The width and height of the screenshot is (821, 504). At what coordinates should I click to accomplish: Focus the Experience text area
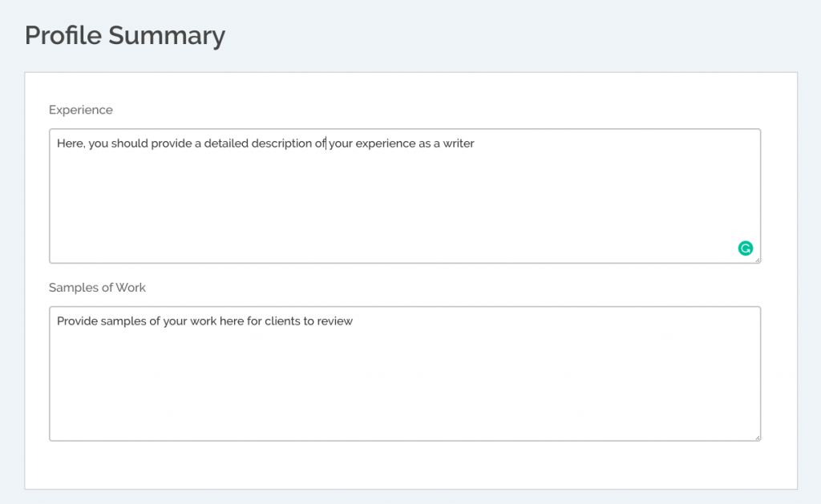point(405,196)
